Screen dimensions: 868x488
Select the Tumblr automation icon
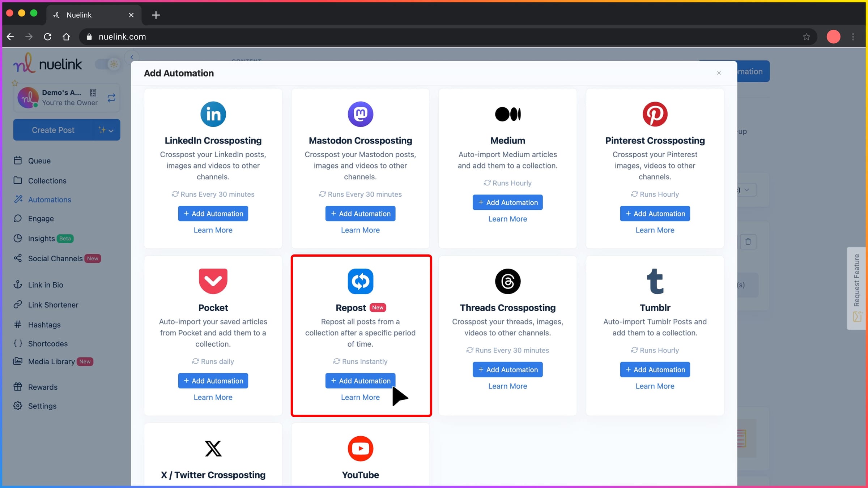655,281
